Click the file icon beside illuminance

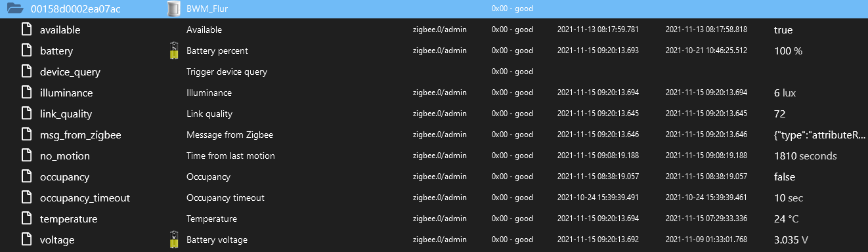(26, 93)
